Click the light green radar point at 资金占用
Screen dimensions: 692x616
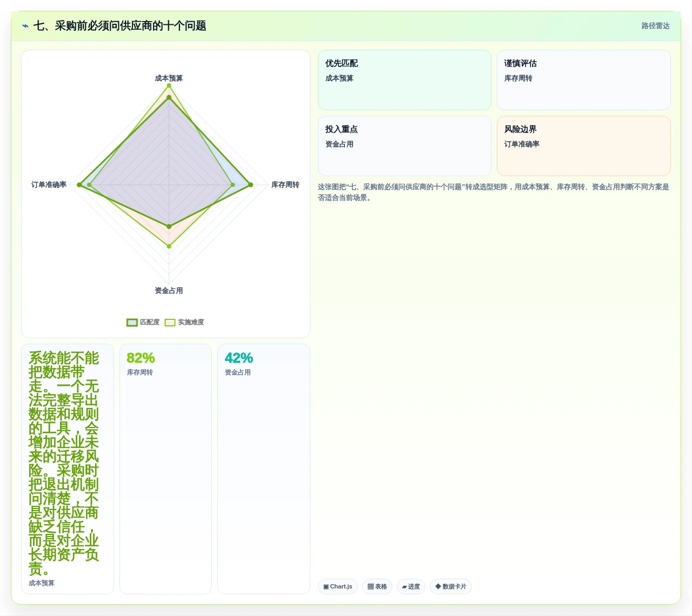[x=169, y=246]
